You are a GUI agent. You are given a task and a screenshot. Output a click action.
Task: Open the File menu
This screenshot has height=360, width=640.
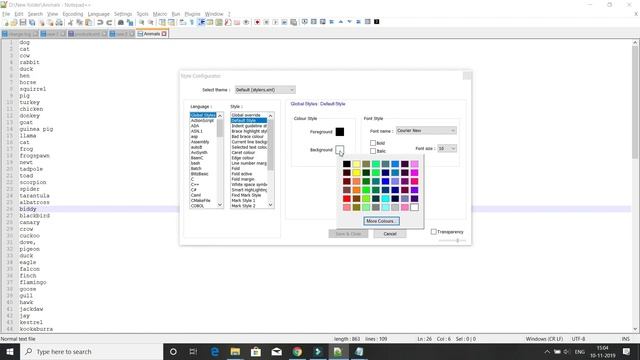pyautogui.click(x=6, y=14)
